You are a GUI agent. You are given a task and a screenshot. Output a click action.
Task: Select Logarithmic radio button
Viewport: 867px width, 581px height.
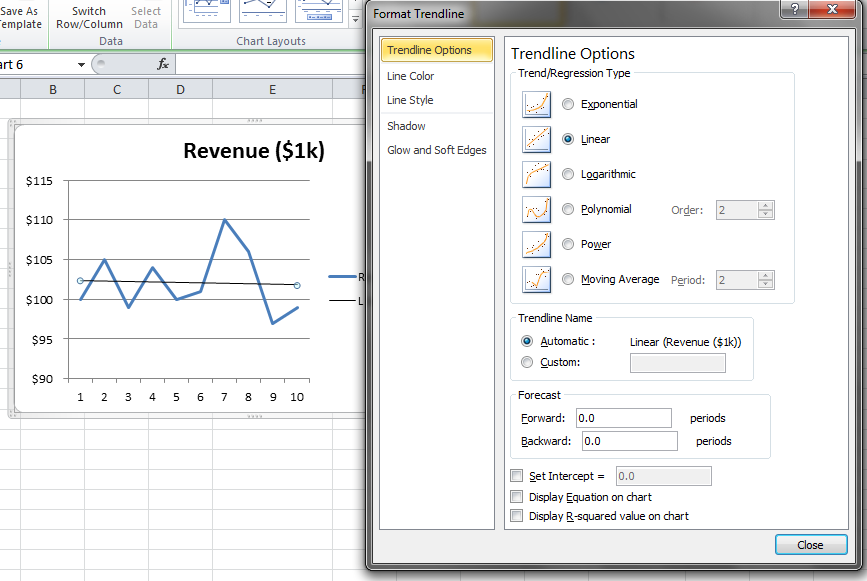pyautogui.click(x=568, y=174)
